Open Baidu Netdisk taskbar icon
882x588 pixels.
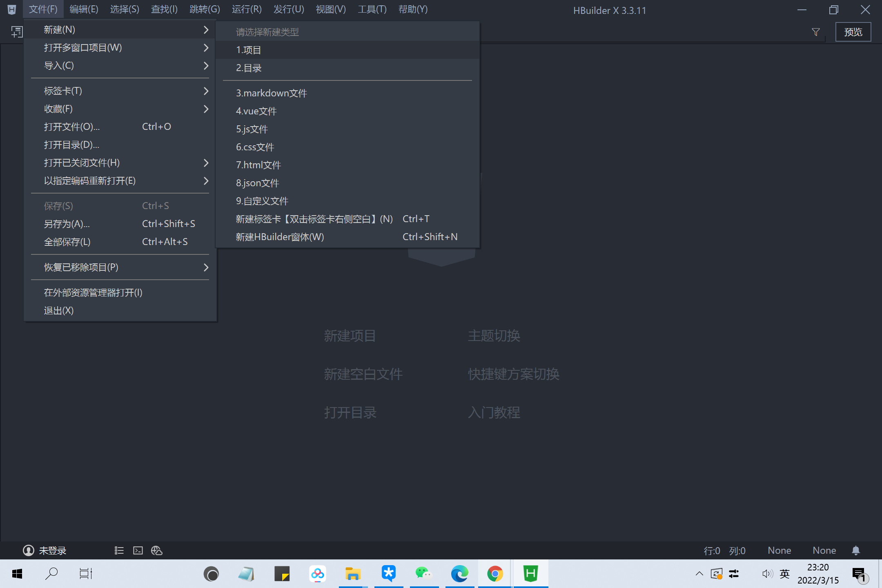pyautogui.click(x=317, y=574)
